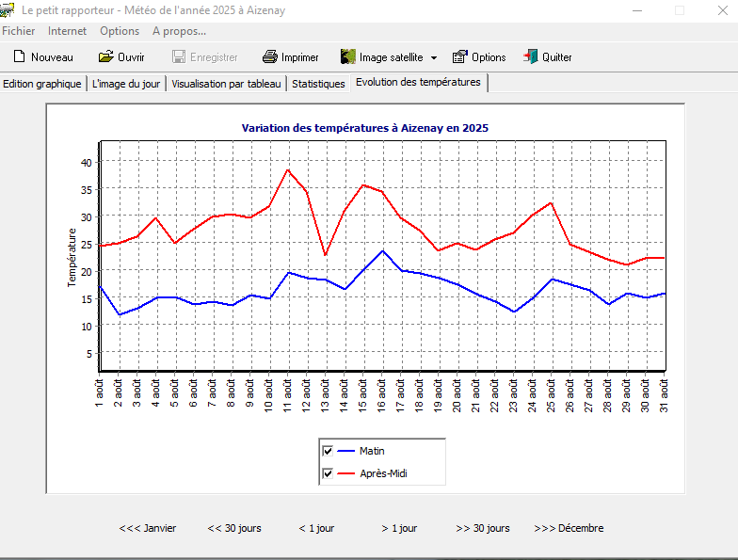Click the Options toolbar icon
Viewport: 738px width, 560px height.
click(x=460, y=57)
